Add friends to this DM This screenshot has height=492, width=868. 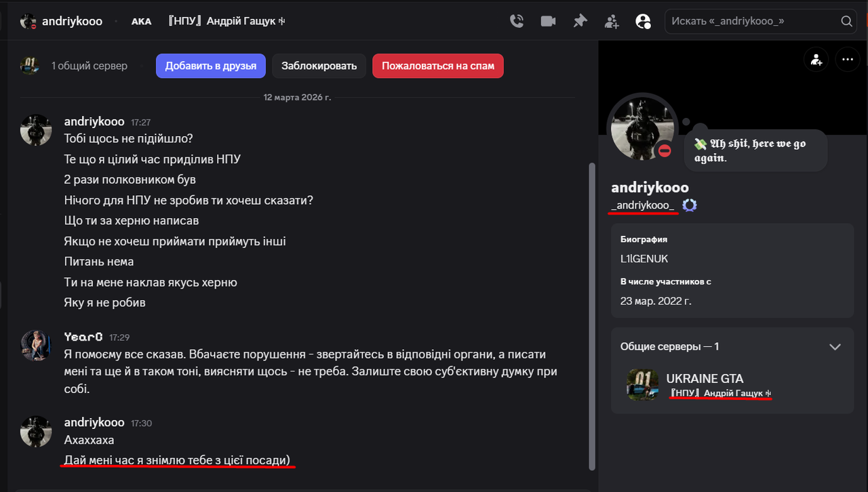pos(612,21)
